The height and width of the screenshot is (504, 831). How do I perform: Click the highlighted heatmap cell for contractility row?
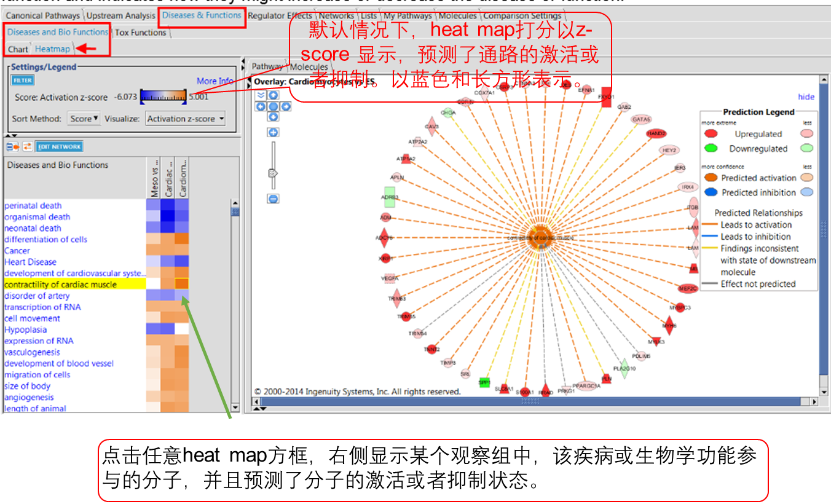[x=181, y=284]
